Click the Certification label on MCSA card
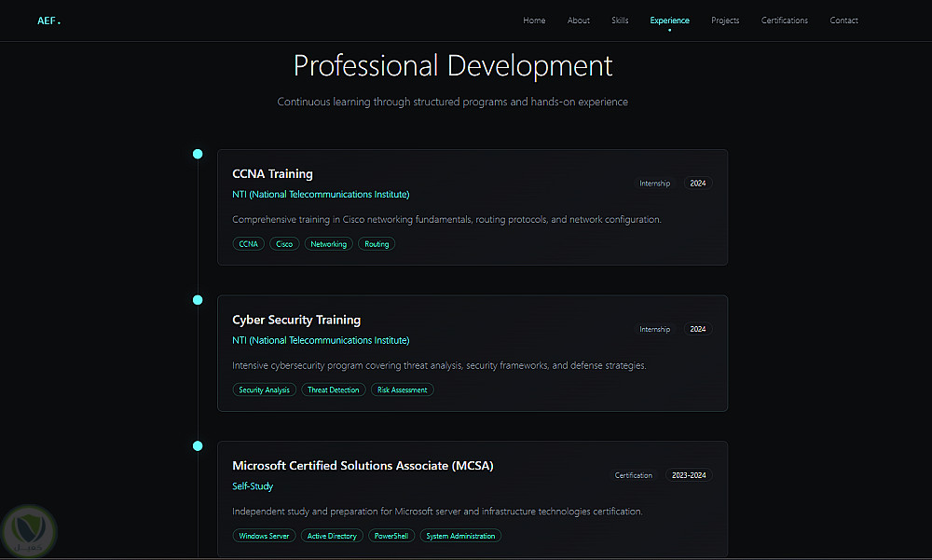This screenshot has height=560, width=932. [x=633, y=475]
